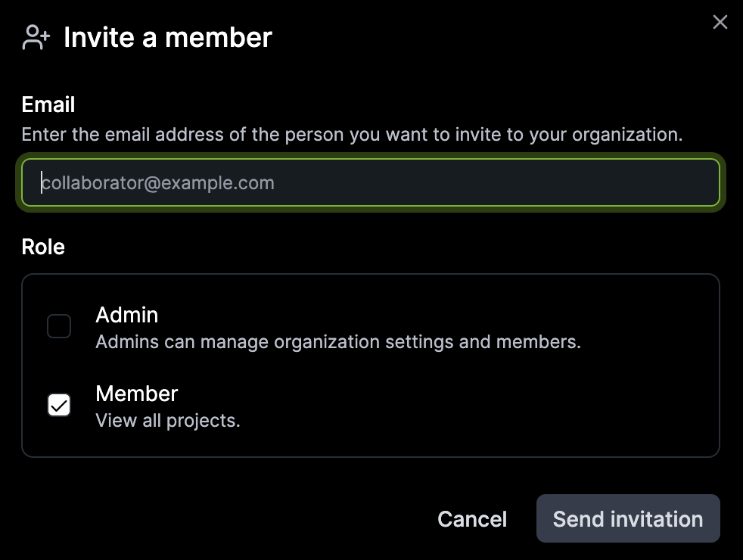Screen dimensions: 743x560
Task: Click the Send invitation button
Action: click(628, 519)
